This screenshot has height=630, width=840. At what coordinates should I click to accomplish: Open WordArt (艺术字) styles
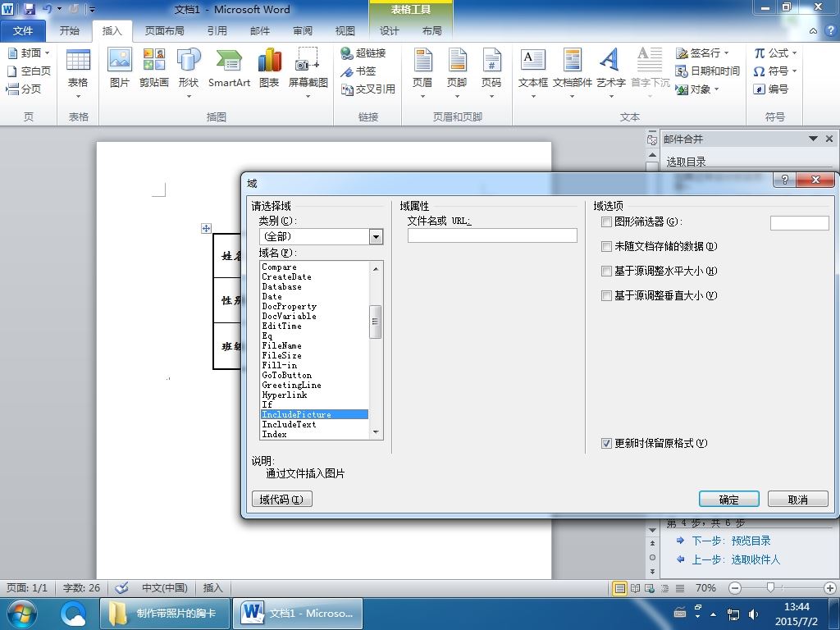(610, 72)
